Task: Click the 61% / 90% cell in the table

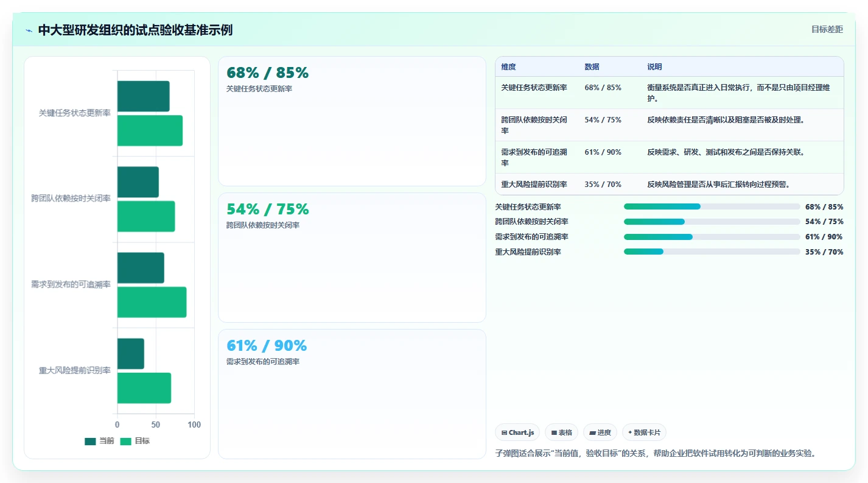Action: coord(603,152)
